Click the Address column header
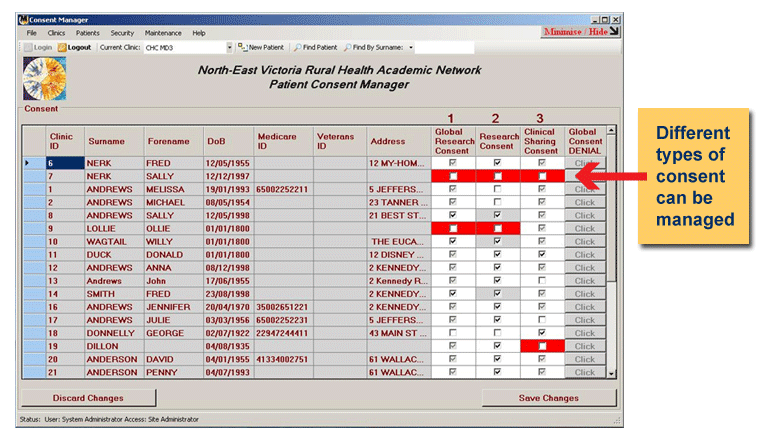The height and width of the screenshot is (442, 763). (399, 141)
